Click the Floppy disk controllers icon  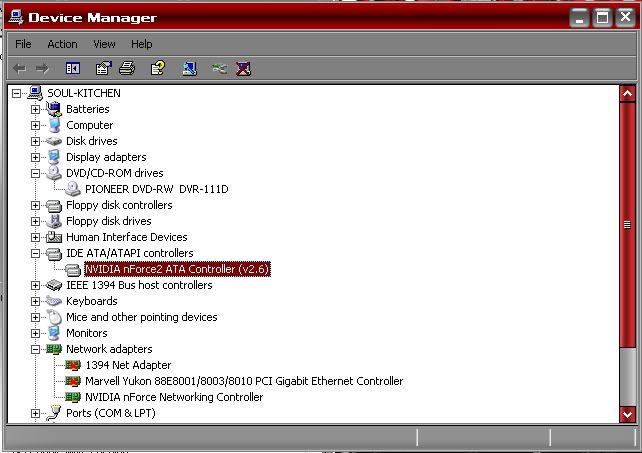(54, 206)
